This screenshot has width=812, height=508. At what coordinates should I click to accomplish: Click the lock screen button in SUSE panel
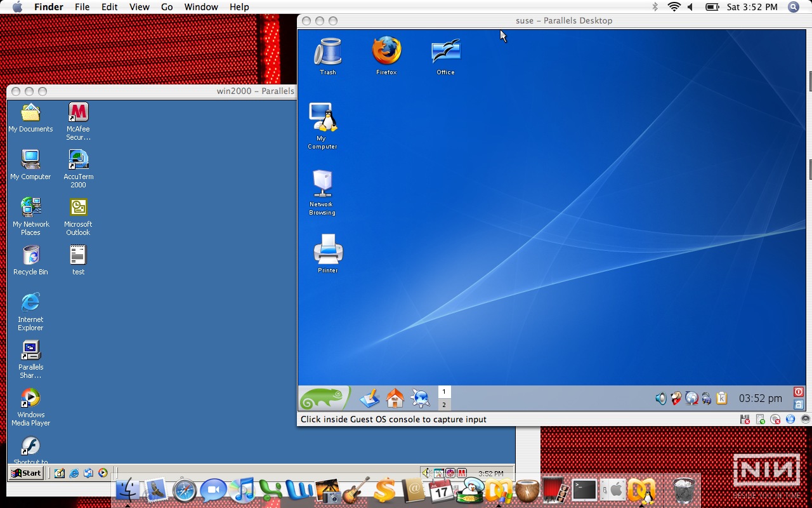point(799,404)
